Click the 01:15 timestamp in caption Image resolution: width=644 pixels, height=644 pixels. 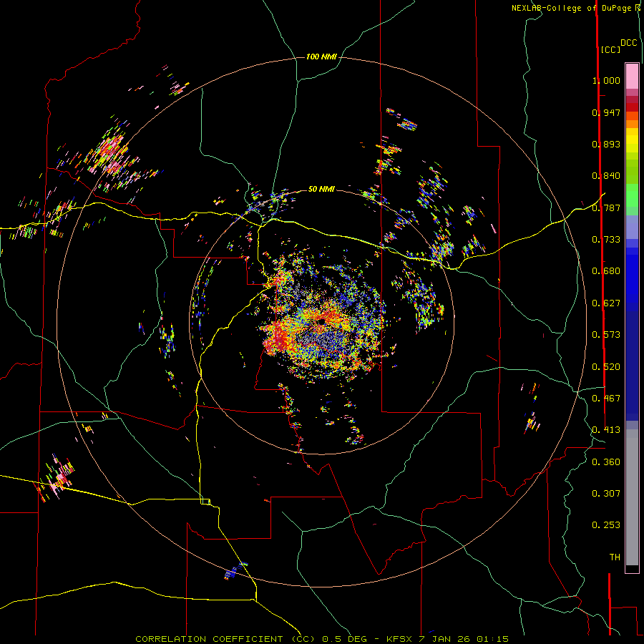pos(492,639)
